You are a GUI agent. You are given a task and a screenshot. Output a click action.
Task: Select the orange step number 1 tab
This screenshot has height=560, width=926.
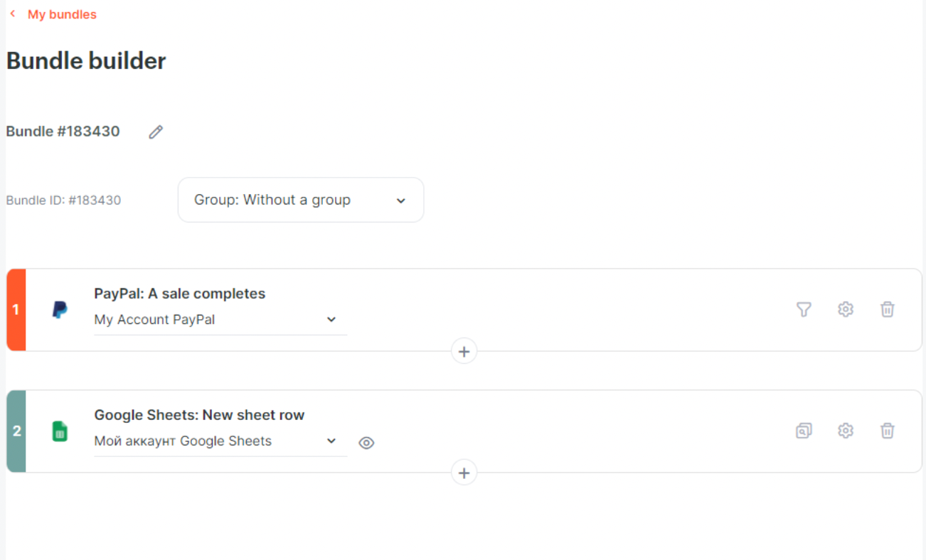pyautogui.click(x=16, y=310)
